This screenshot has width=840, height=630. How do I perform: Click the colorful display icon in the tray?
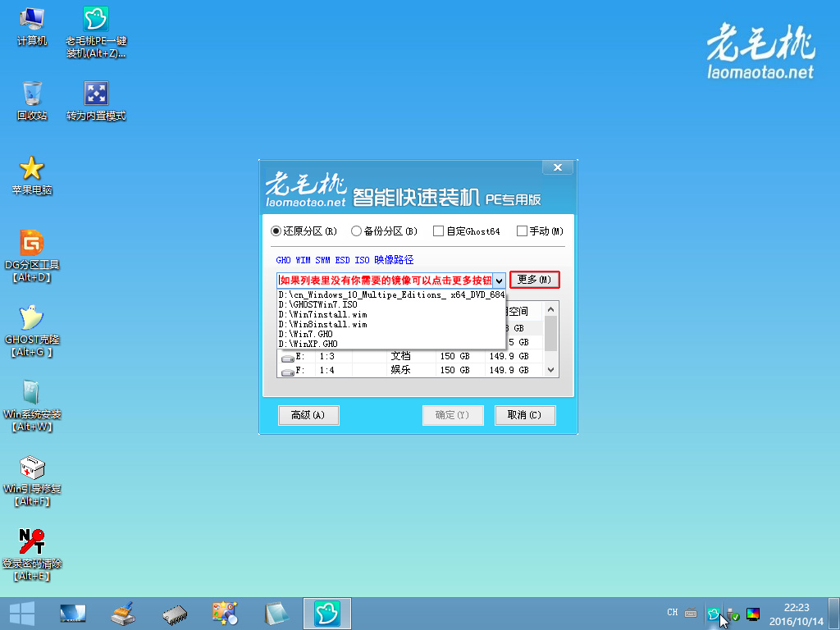pos(753,614)
